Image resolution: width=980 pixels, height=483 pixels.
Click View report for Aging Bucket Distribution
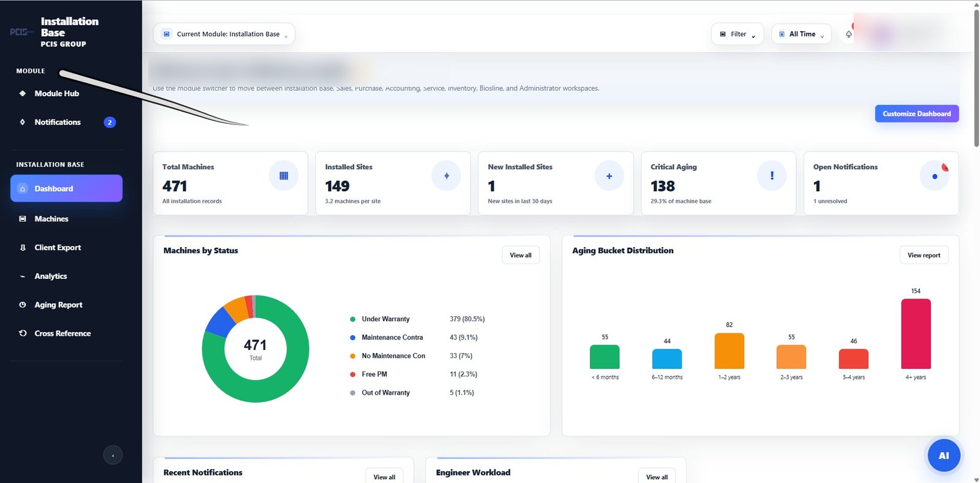point(924,255)
